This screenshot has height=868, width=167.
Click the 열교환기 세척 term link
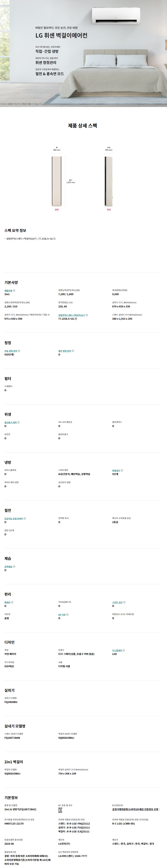pyautogui.click(x=10, y=423)
